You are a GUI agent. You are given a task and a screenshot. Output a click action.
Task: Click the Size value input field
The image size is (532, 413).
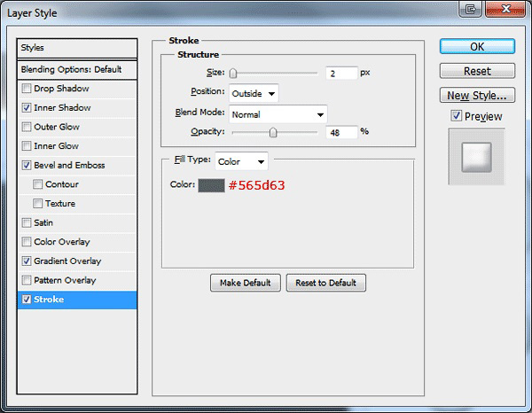341,74
